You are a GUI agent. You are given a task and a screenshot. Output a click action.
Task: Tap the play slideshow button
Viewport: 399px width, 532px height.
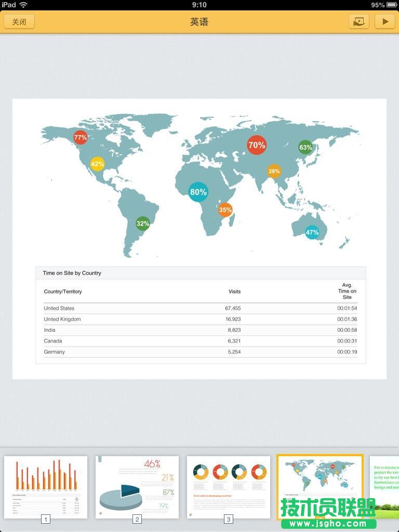click(x=385, y=21)
